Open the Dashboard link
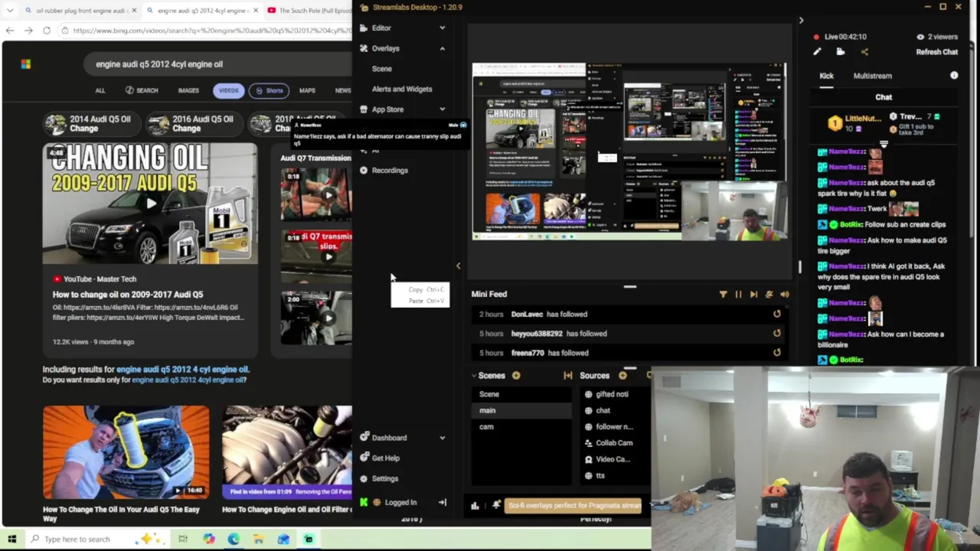 click(x=389, y=438)
